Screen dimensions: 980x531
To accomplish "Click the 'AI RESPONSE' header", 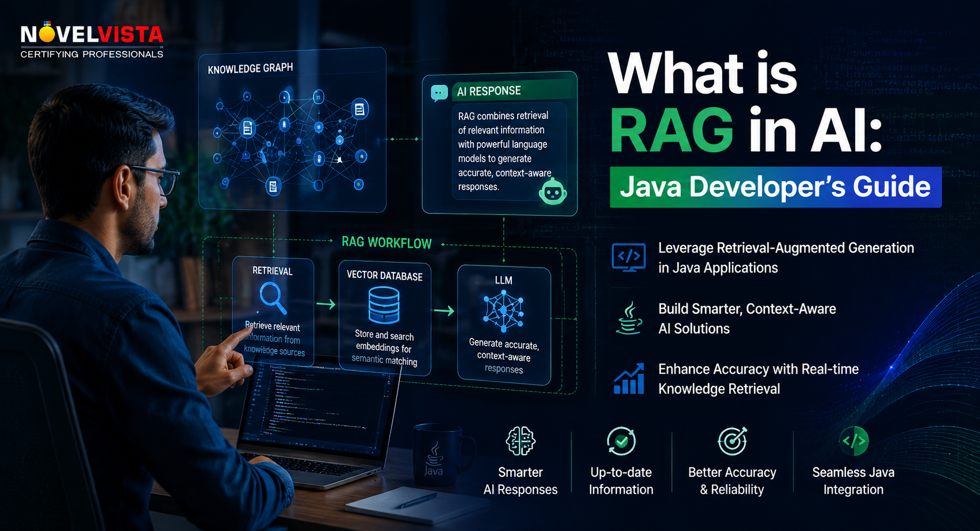I will (x=489, y=91).
